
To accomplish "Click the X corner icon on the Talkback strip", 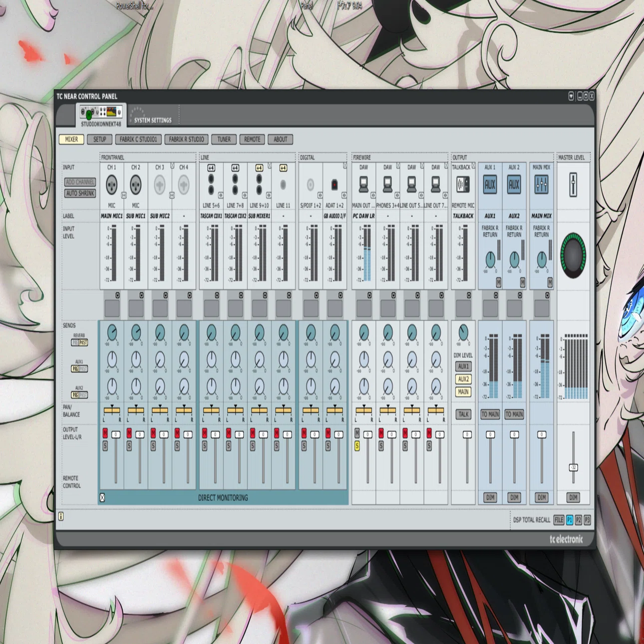I will pos(474,166).
